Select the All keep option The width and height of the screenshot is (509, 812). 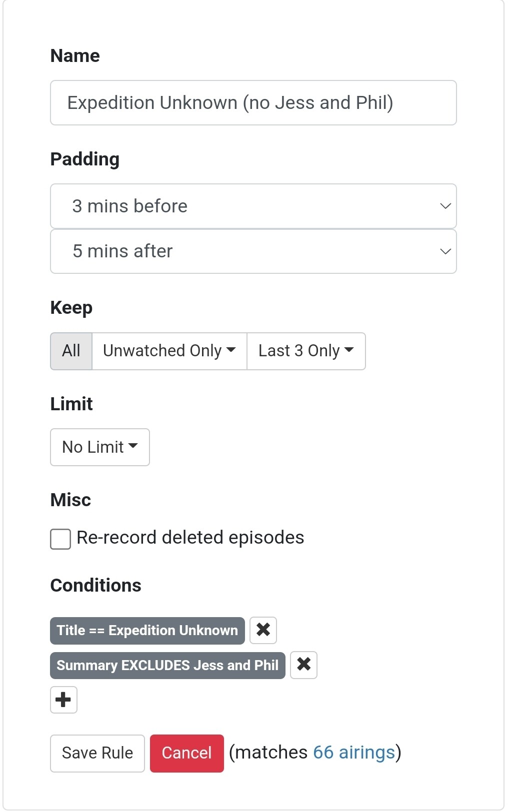pos(71,351)
